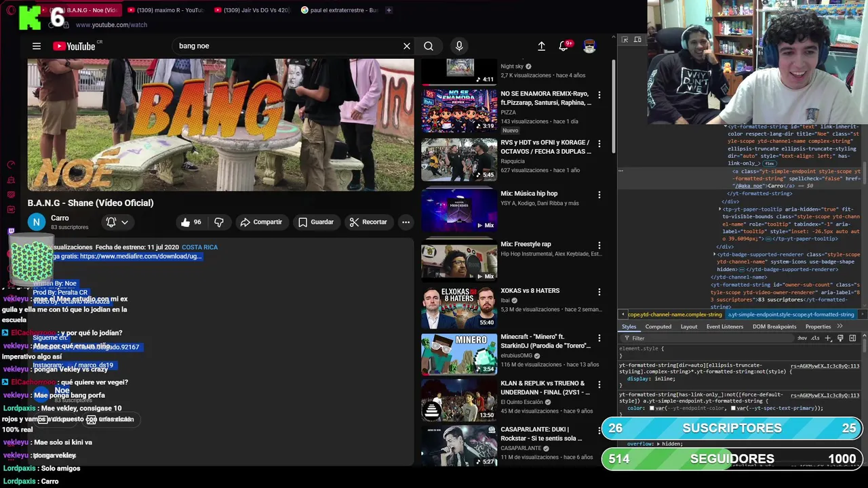868x488 pixels.
Task: Switch to paul el extraterrestre tab
Action: point(339,10)
